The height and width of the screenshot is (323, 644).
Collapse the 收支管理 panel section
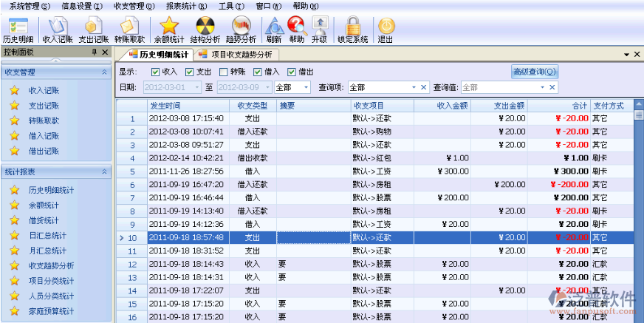[x=104, y=72]
